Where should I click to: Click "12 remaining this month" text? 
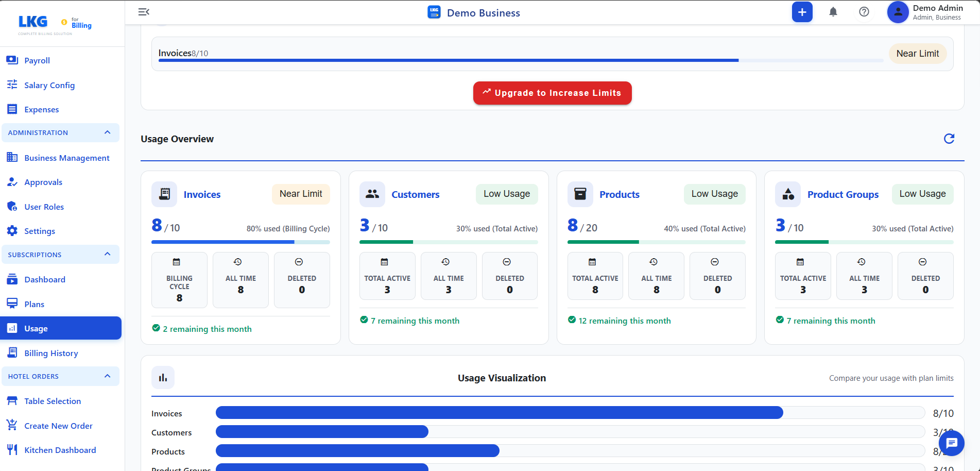624,321
